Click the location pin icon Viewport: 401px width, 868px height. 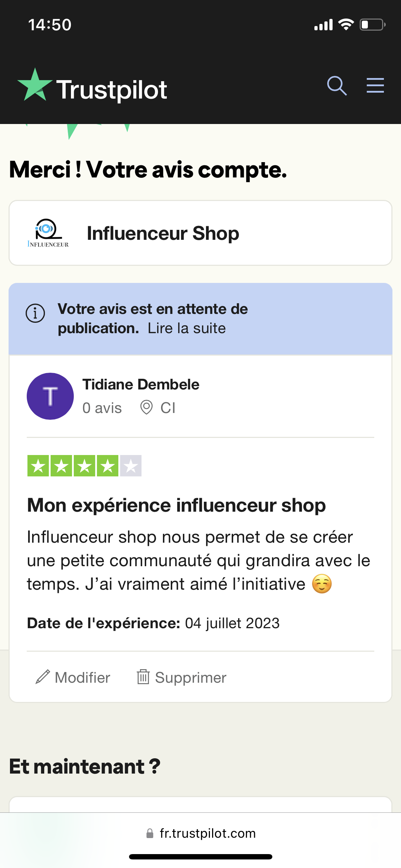(x=146, y=407)
